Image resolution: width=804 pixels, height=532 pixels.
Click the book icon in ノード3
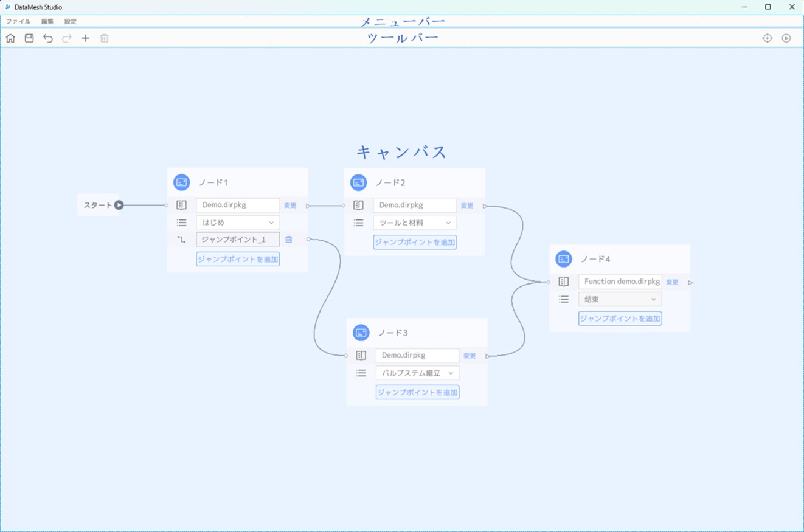coord(361,356)
